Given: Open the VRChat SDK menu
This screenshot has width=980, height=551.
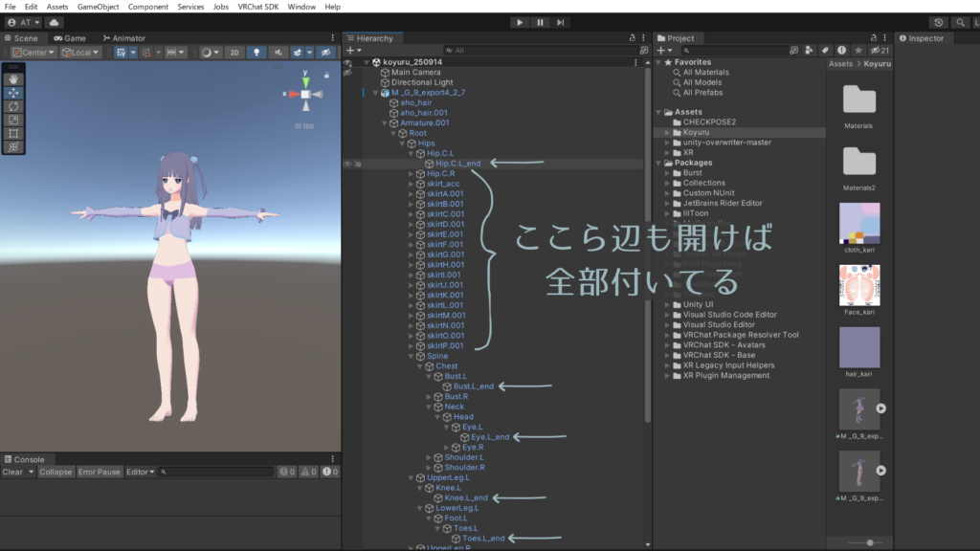Looking at the screenshot, I should point(258,7).
